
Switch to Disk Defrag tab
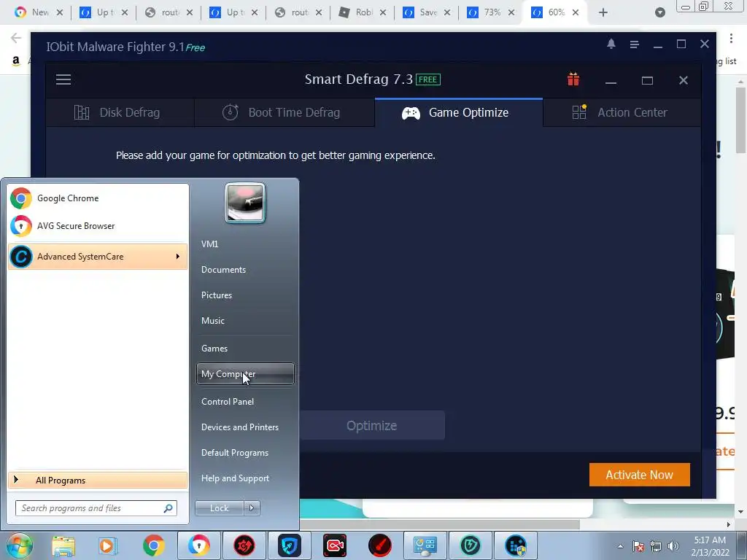click(120, 113)
